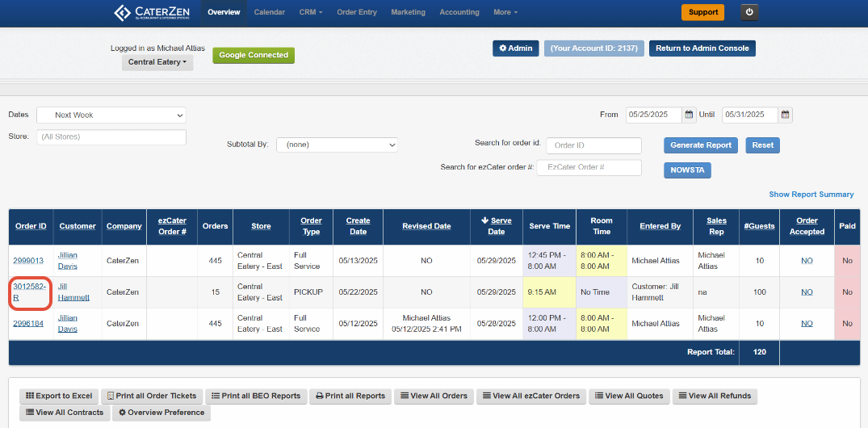Image resolution: width=868 pixels, height=428 pixels.
Task: Click the power logout icon
Action: pos(749,12)
